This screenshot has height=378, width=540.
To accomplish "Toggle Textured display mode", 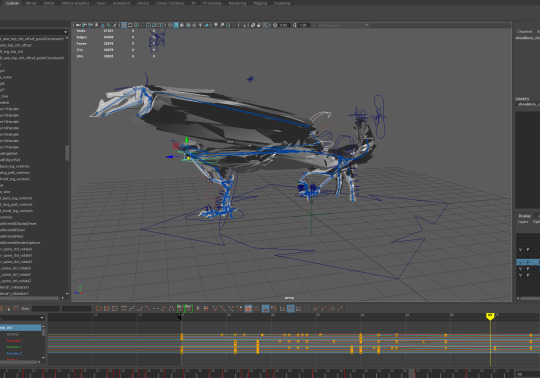I will click(x=194, y=25).
